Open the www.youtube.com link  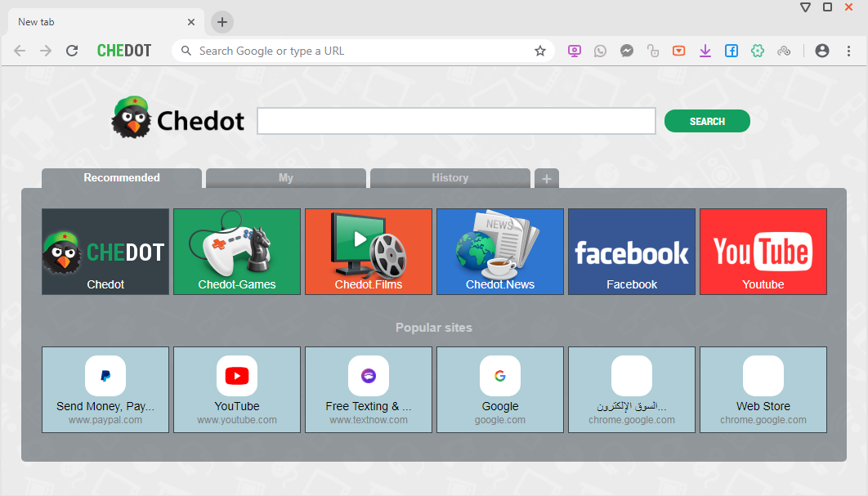(237, 420)
